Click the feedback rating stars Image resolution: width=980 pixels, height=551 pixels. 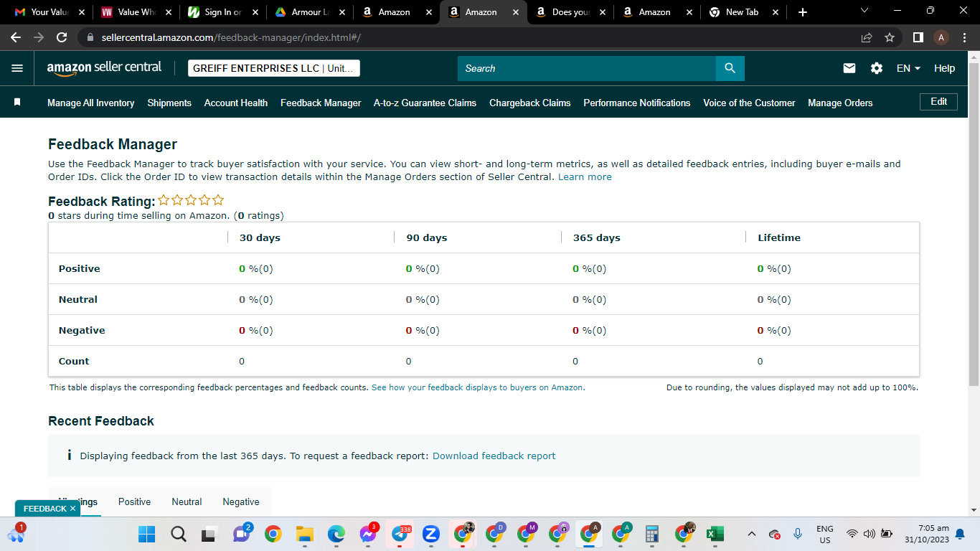click(x=191, y=200)
